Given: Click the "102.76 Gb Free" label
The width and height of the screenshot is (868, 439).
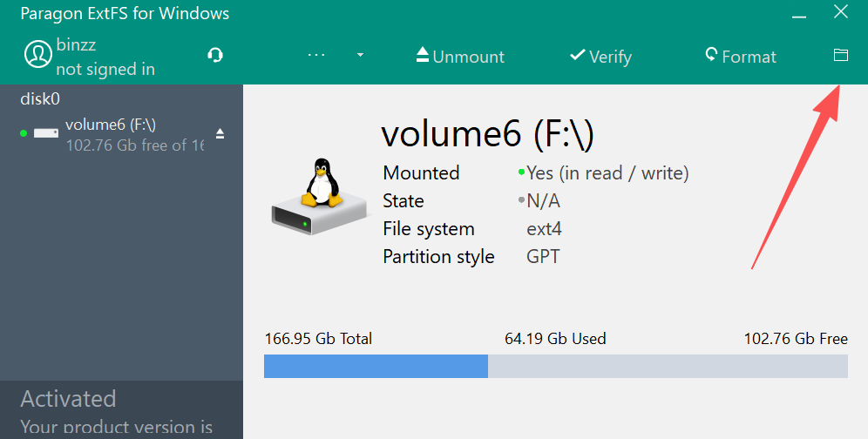Looking at the screenshot, I should [x=796, y=338].
